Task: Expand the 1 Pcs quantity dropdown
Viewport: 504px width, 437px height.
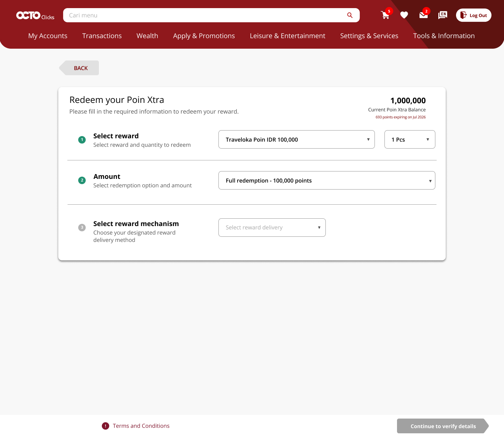Action: click(410, 139)
